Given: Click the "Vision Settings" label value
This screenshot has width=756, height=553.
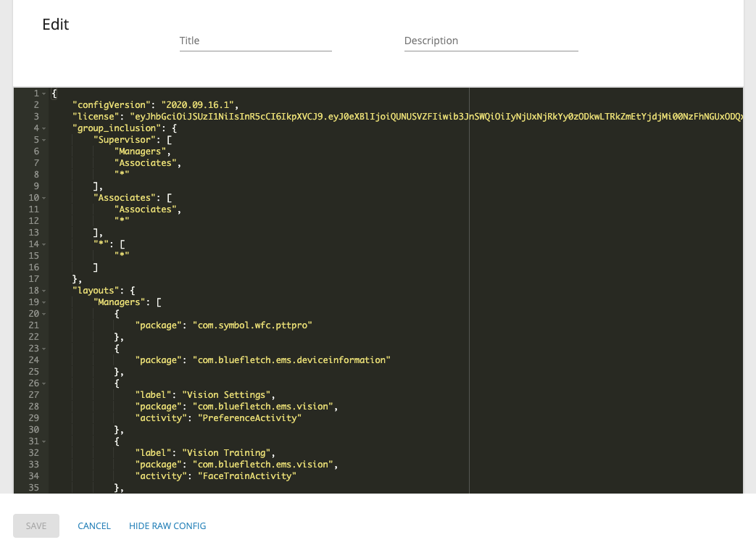Looking at the screenshot, I should tap(226, 395).
